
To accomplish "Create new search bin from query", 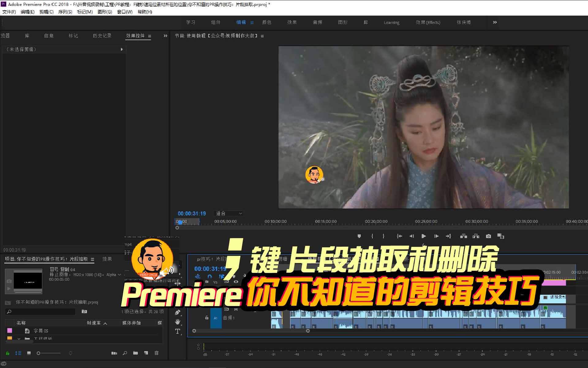I will [x=84, y=311].
